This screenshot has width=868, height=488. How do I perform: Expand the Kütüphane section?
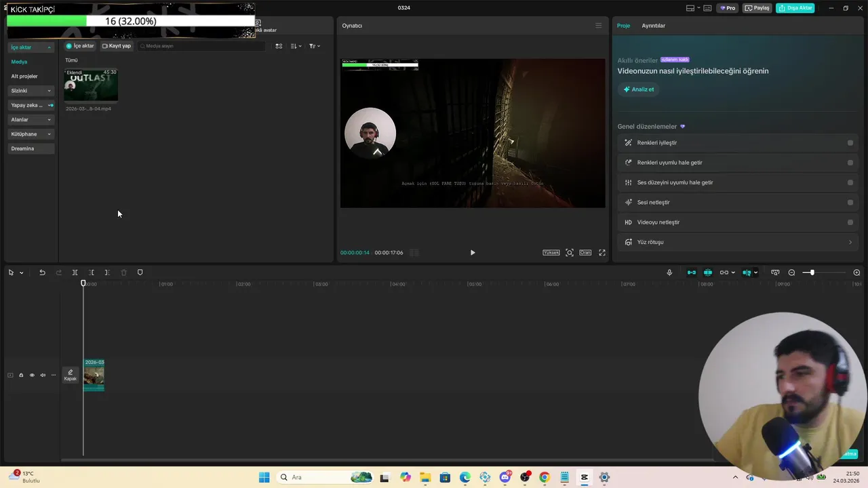pyautogui.click(x=31, y=134)
